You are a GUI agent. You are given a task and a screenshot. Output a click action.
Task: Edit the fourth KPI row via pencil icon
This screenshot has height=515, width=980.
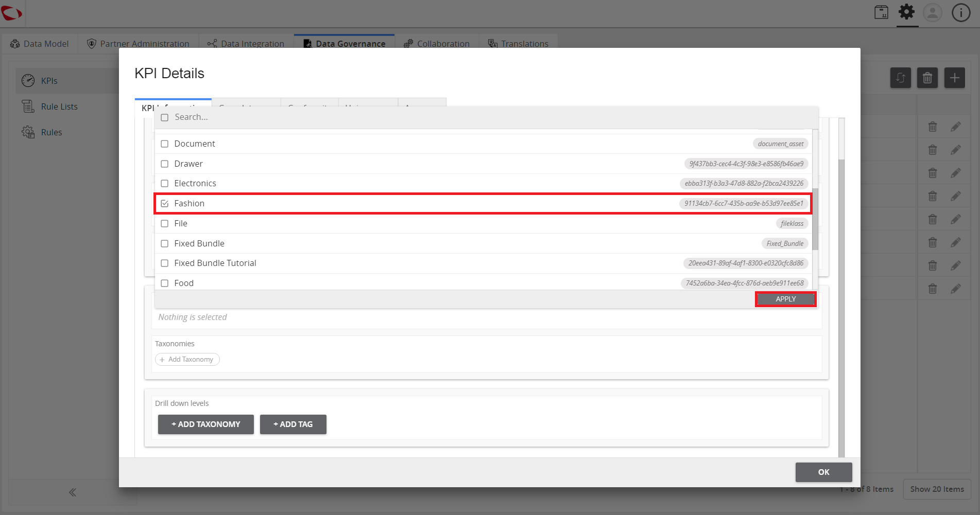pyautogui.click(x=956, y=196)
